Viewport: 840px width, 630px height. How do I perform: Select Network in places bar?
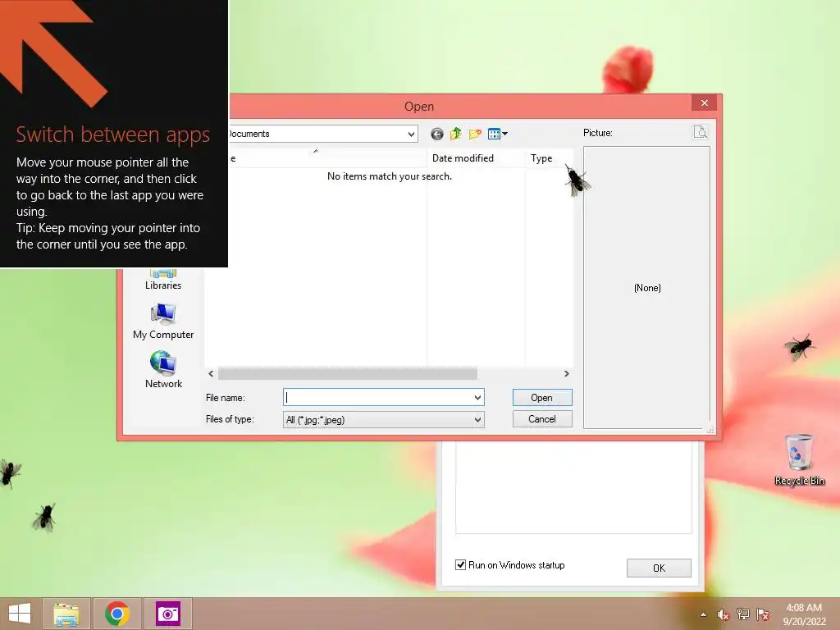(163, 370)
